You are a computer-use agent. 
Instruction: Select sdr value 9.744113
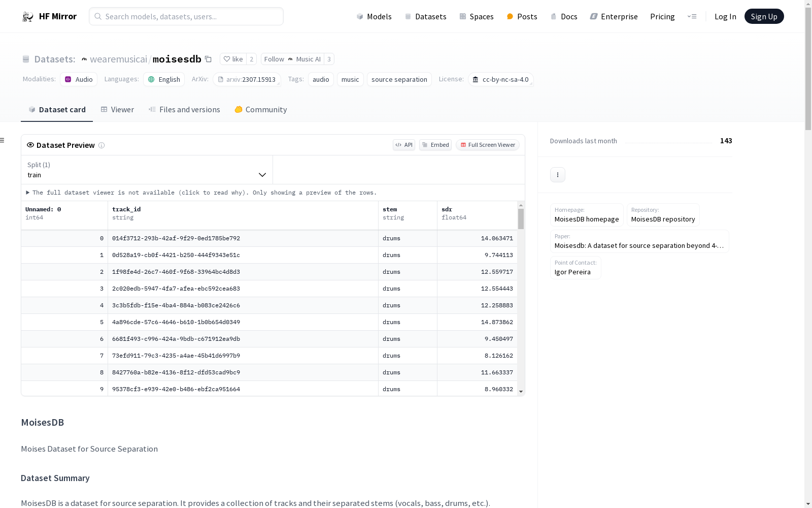tap(477, 255)
